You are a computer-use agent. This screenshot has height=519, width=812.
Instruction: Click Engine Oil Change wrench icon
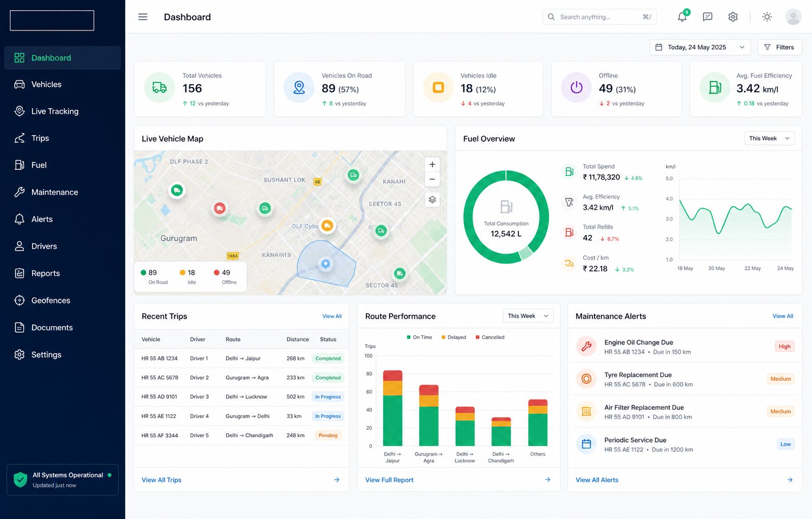coord(586,347)
